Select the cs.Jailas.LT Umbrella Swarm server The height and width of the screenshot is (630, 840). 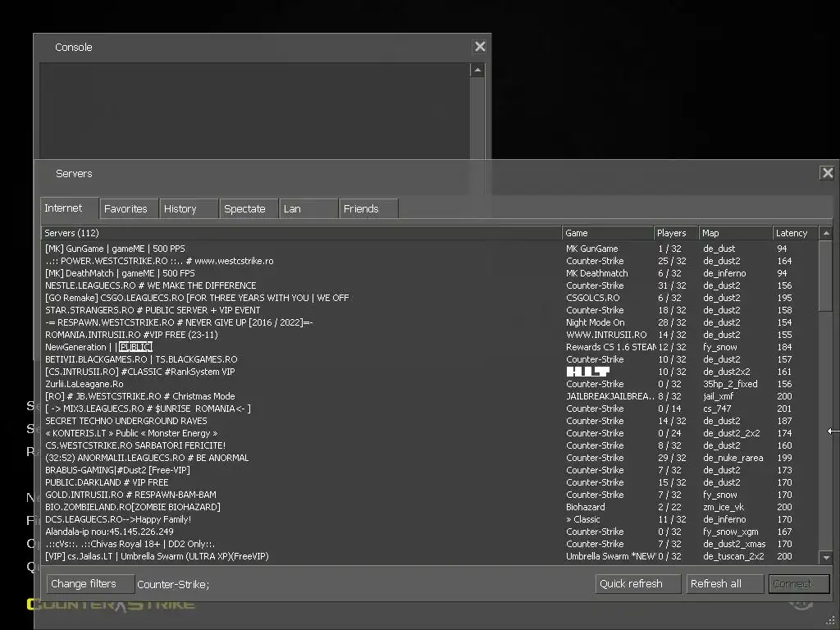(430, 557)
